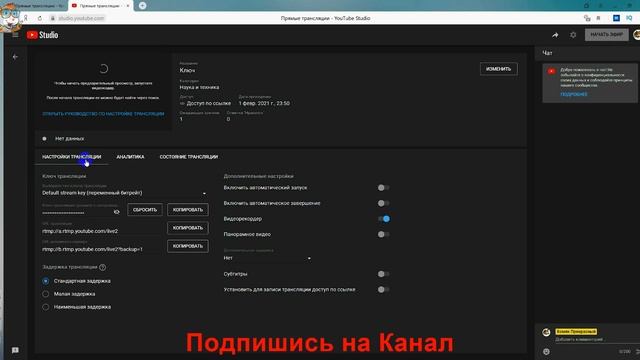Toggle Включить автоматический запуск switch
640x360 pixels.
pos(383,188)
